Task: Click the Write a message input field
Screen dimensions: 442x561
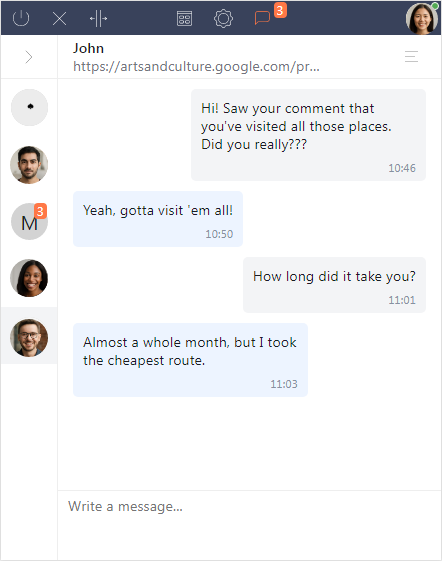Action: pyautogui.click(x=249, y=525)
